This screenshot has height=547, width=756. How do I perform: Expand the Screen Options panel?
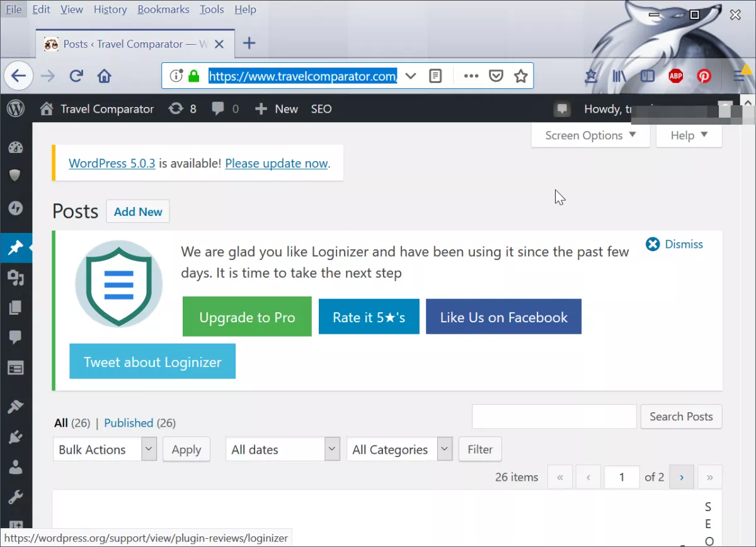[590, 135]
